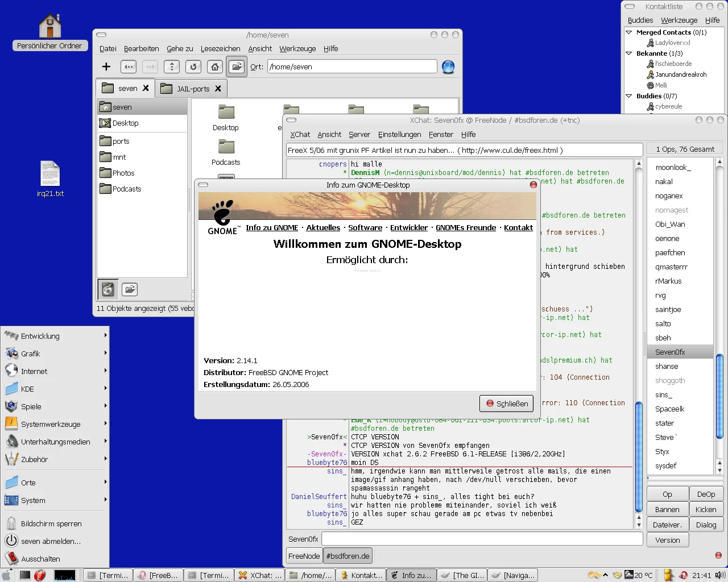Open the Fenster menu in XChat
This screenshot has height=582, width=728.
[x=441, y=134]
